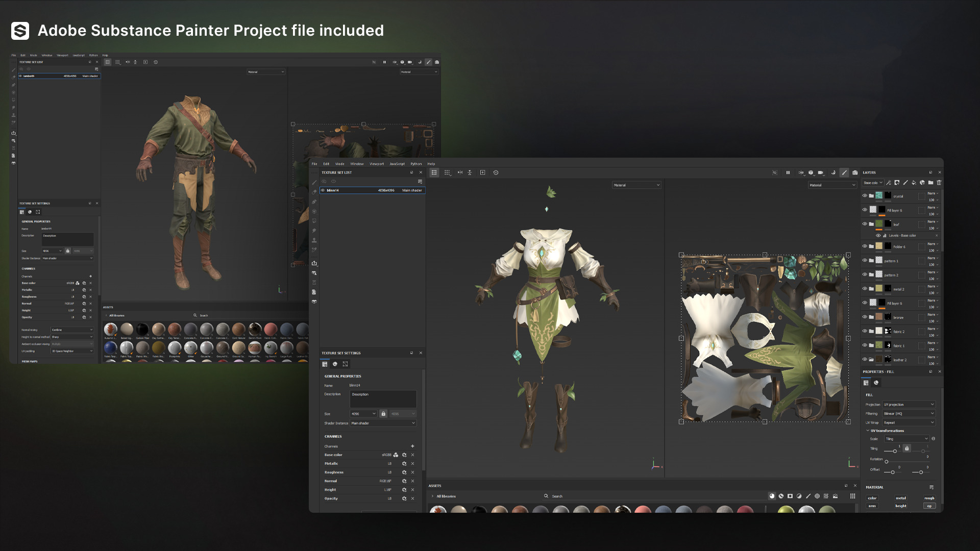Click the color button in Material section
This screenshot has height=551, width=980.
click(x=872, y=498)
